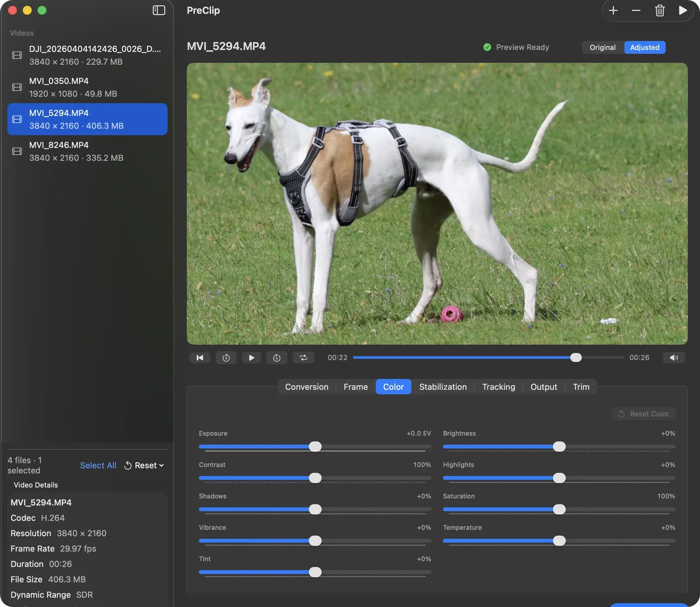Click the Contrast slider handle
The width and height of the screenshot is (700, 607).
coord(315,478)
